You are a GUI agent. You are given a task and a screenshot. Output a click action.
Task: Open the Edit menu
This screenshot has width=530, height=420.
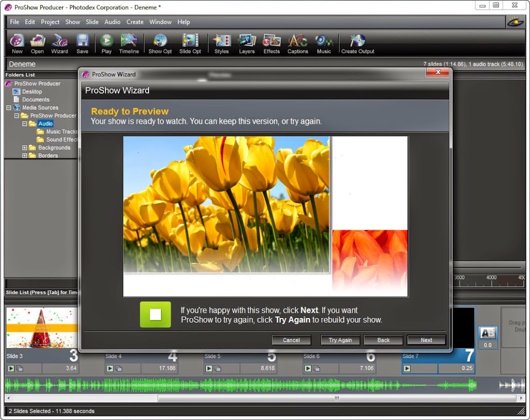point(30,22)
